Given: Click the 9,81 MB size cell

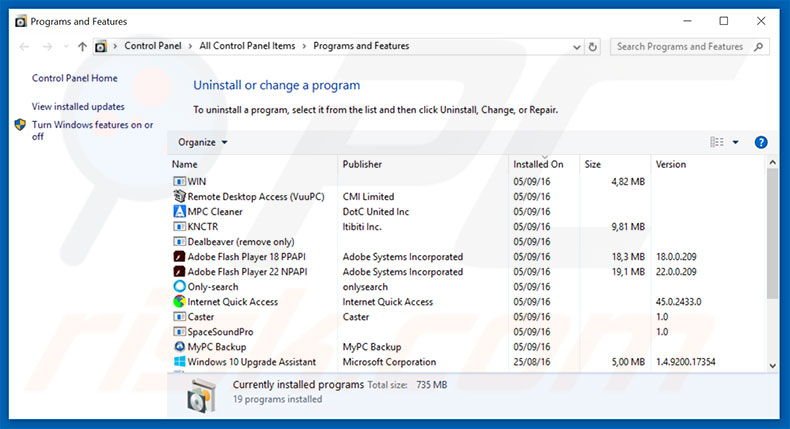Looking at the screenshot, I should click(x=628, y=227).
